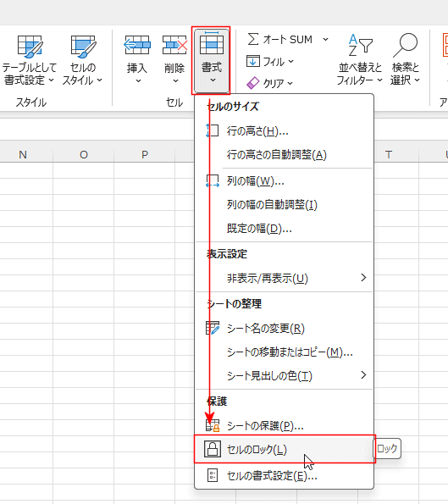This screenshot has height=504, width=448.
Task: Click the シート名の変更 menu icon
Action: point(212,328)
